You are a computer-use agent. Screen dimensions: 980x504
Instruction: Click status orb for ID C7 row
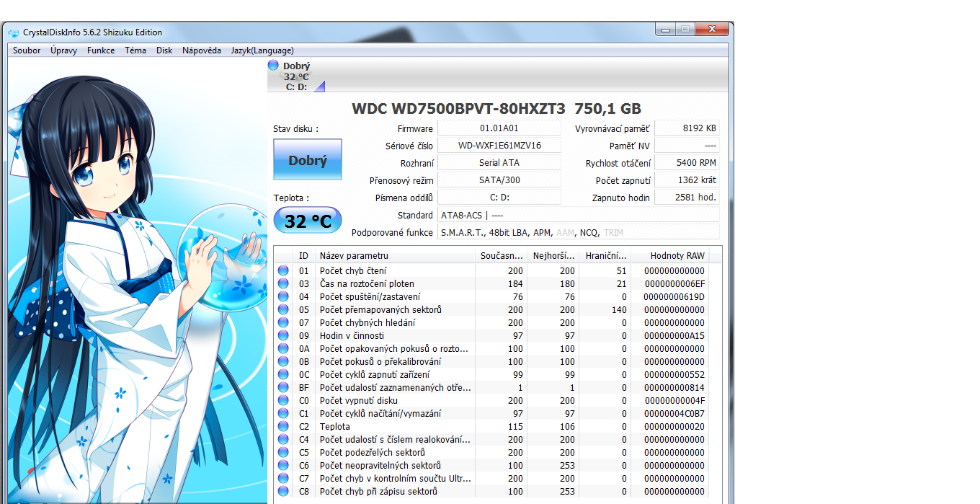click(283, 478)
